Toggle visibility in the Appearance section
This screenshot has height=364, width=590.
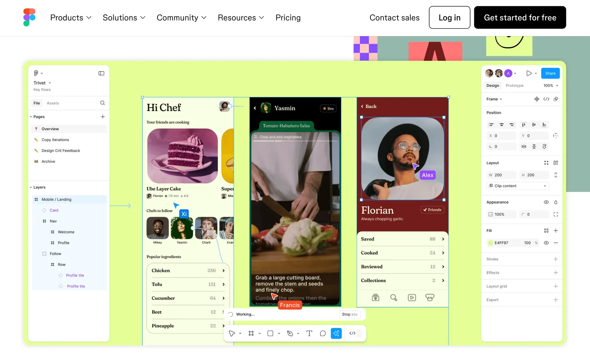(546, 202)
